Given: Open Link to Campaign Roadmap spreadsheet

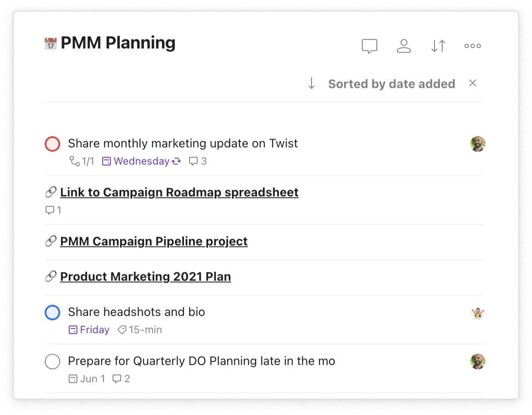Looking at the screenshot, I should pos(179,192).
